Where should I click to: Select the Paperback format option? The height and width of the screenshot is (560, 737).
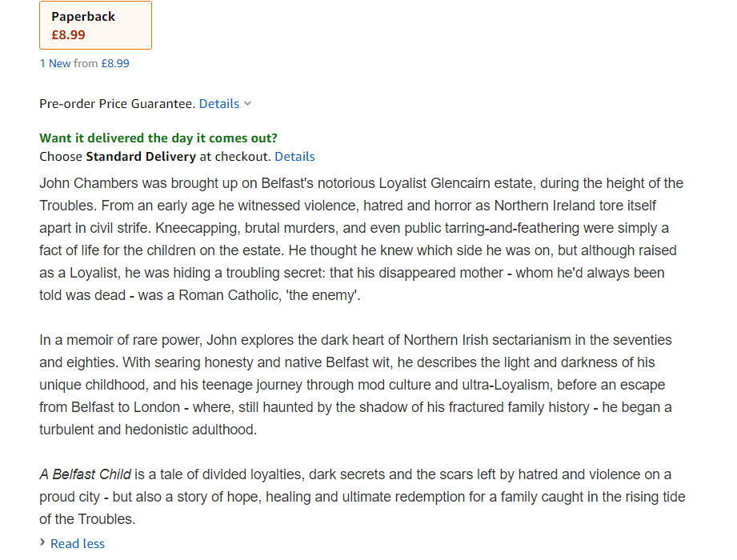pyautogui.click(x=95, y=26)
